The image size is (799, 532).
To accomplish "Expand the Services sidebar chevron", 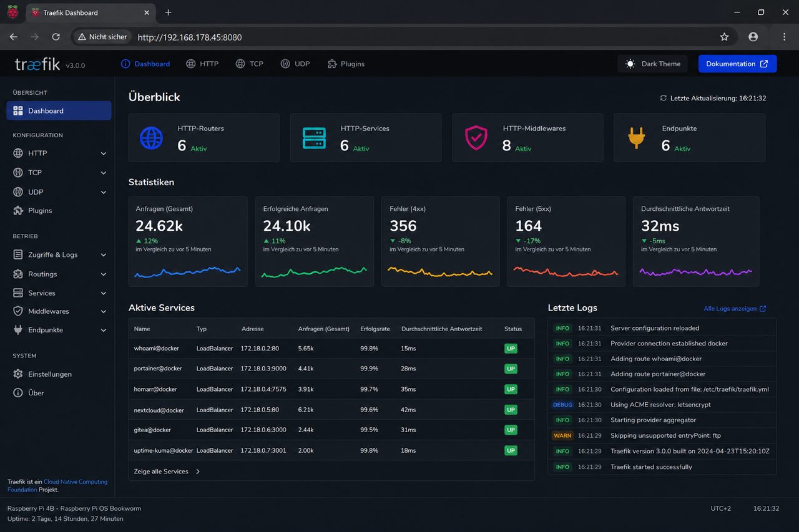I will coord(104,293).
